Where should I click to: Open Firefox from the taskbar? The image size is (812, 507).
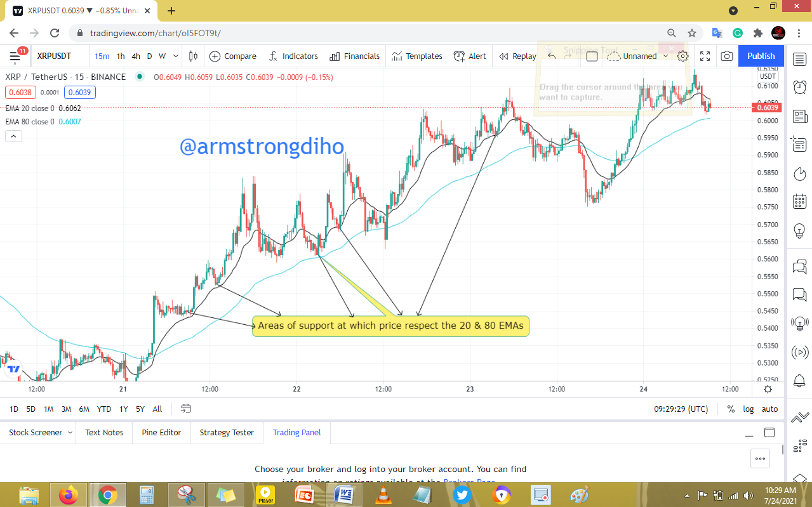[x=69, y=495]
